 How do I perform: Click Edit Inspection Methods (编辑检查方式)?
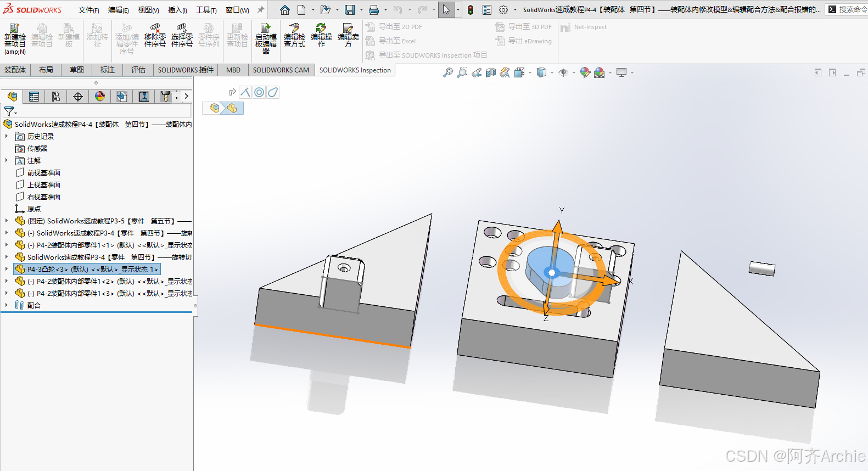point(294,36)
